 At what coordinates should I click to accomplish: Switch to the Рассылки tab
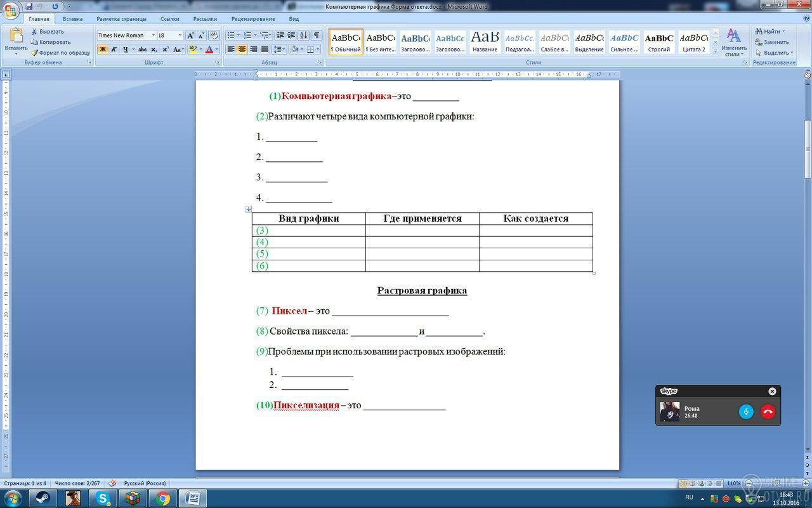coord(205,19)
